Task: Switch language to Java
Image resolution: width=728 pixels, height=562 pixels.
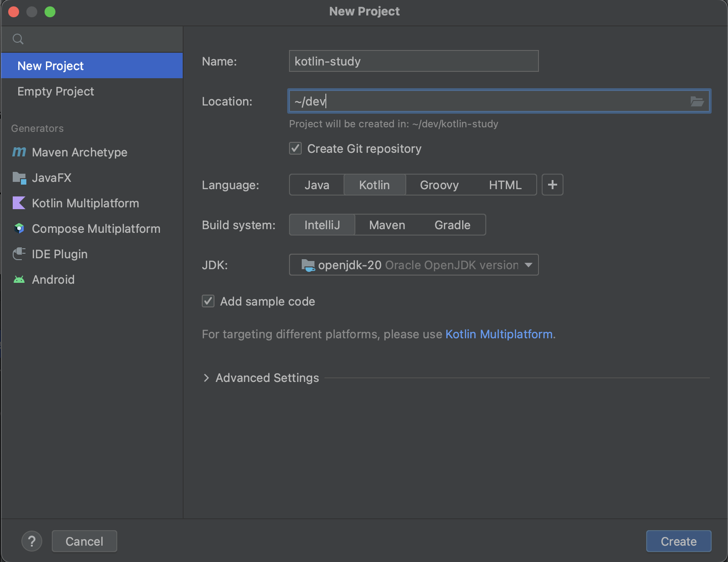Action: pos(317,185)
